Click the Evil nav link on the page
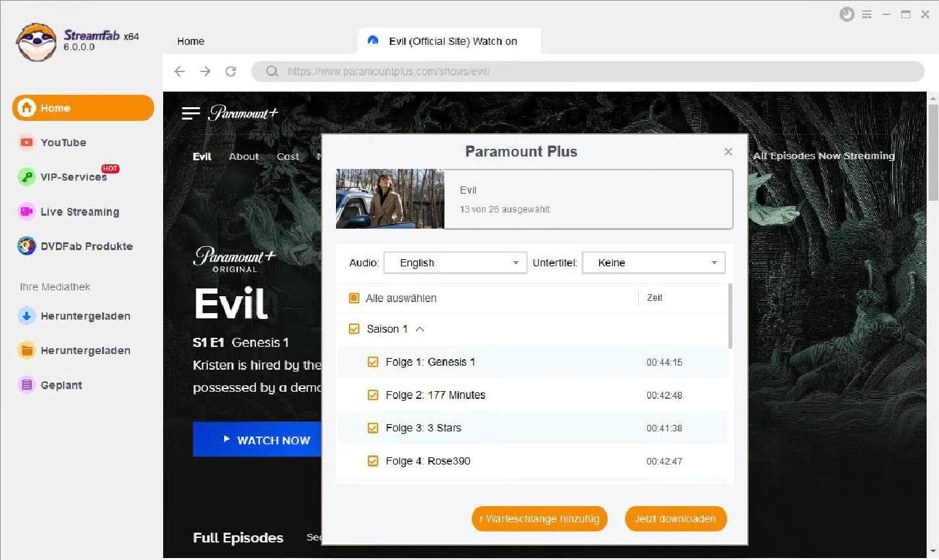The height and width of the screenshot is (560, 939). [x=202, y=157]
